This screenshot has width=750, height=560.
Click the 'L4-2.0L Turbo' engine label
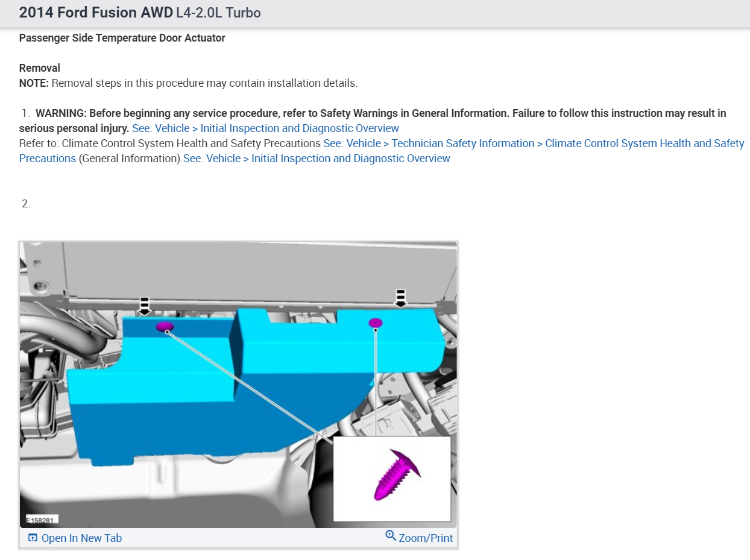pos(218,13)
